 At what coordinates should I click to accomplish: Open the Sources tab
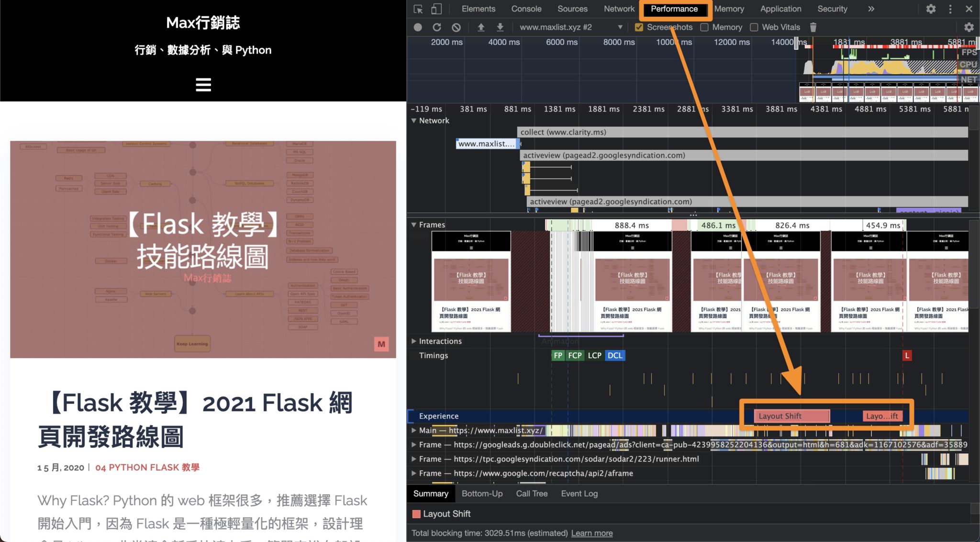click(x=572, y=9)
